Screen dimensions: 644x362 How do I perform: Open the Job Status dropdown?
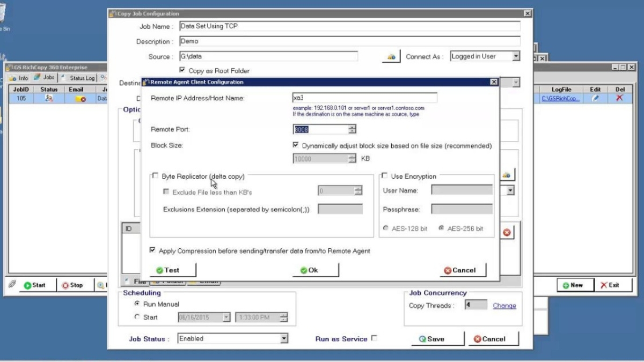284,338
